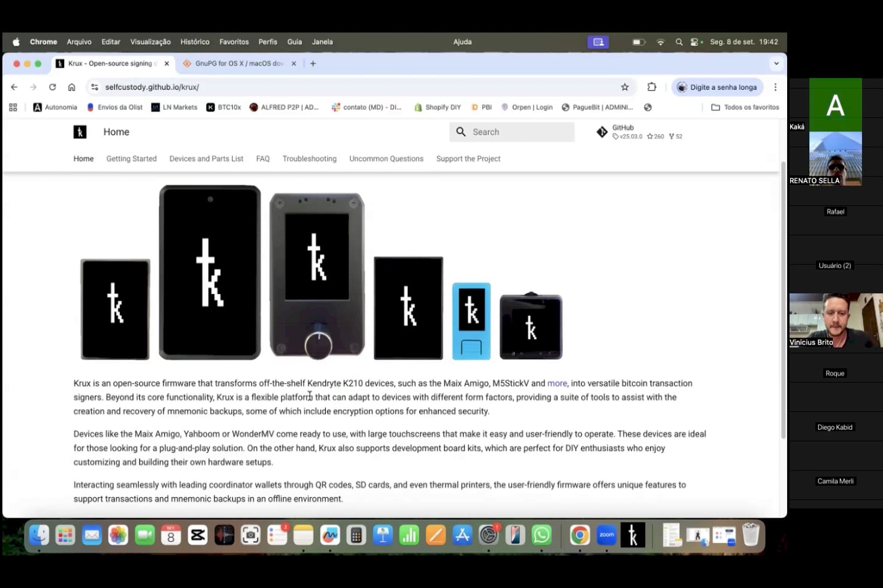Open the apps grid in the bookmarks bar

[13, 107]
